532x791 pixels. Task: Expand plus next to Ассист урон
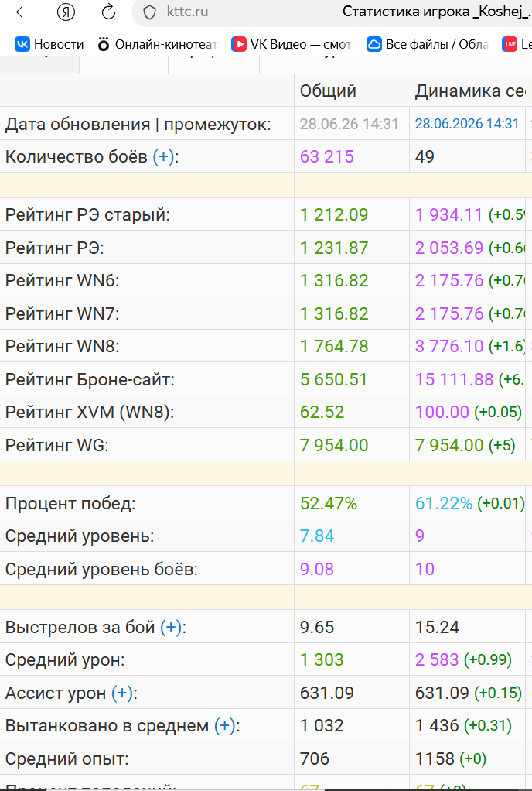click(122, 693)
